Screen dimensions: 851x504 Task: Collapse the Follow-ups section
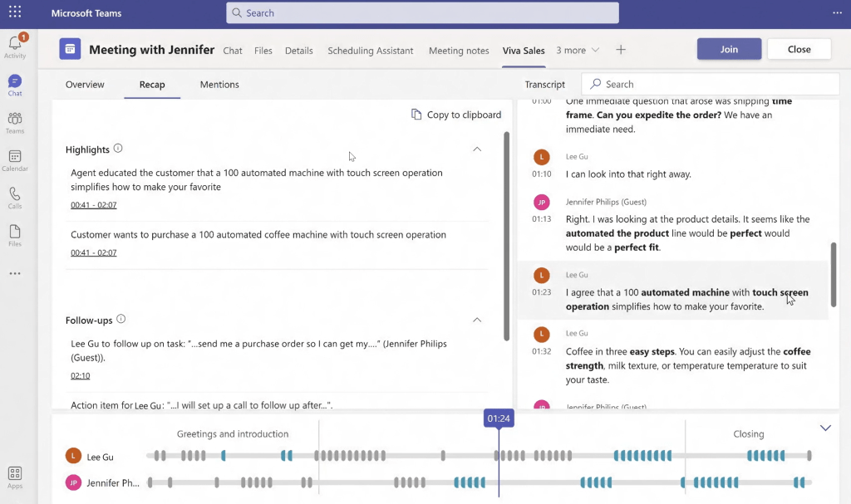(477, 320)
